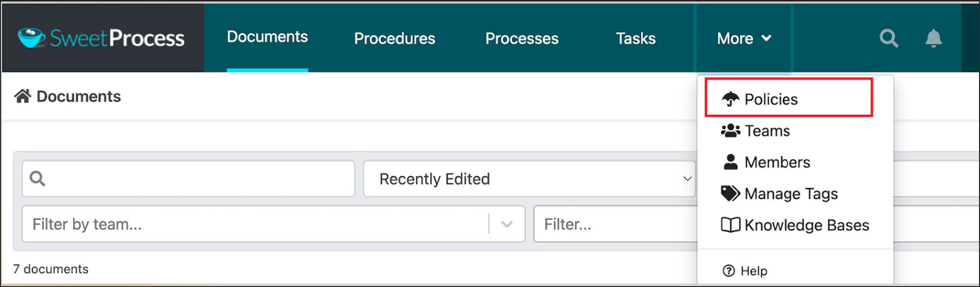Click the Filter... input box

[614, 224]
